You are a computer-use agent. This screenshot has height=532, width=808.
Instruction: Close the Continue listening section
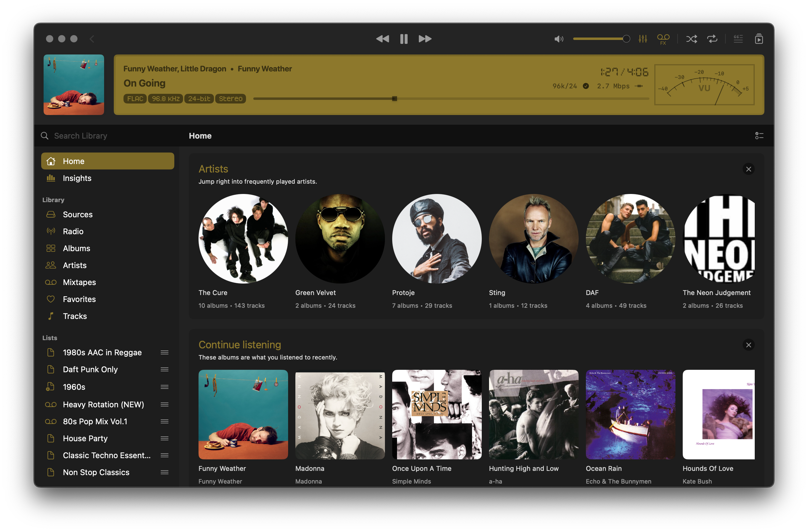pos(748,345)
